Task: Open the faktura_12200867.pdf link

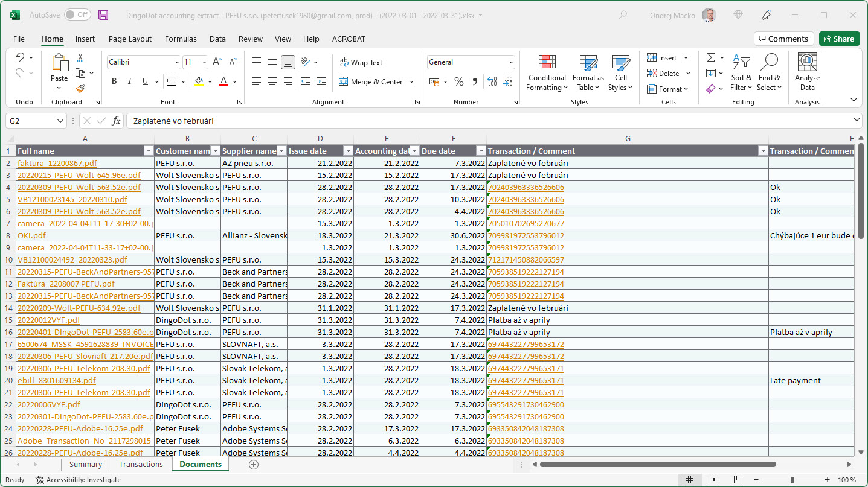Action: [57, 163]
